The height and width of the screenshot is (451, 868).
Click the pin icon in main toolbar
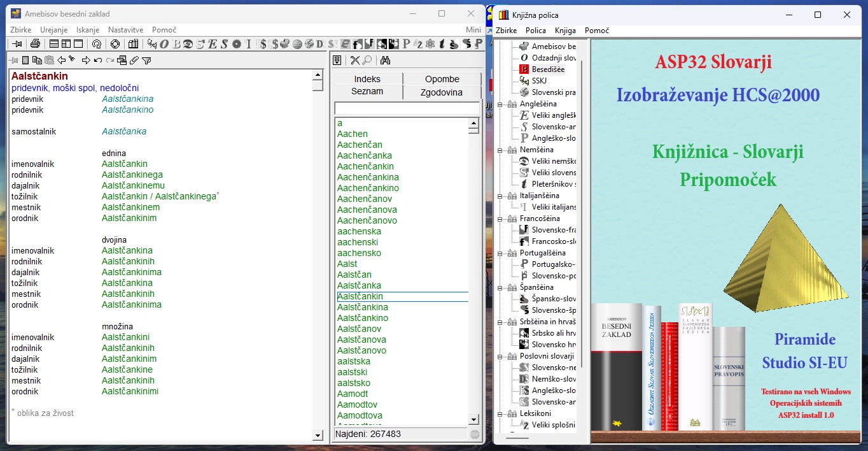coord(17,44)
